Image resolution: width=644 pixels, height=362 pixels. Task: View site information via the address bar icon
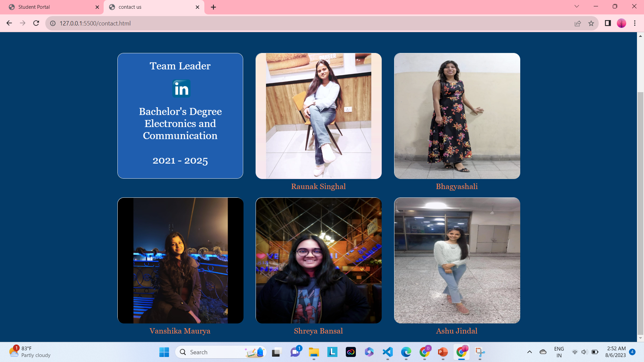tap(52, 23)
